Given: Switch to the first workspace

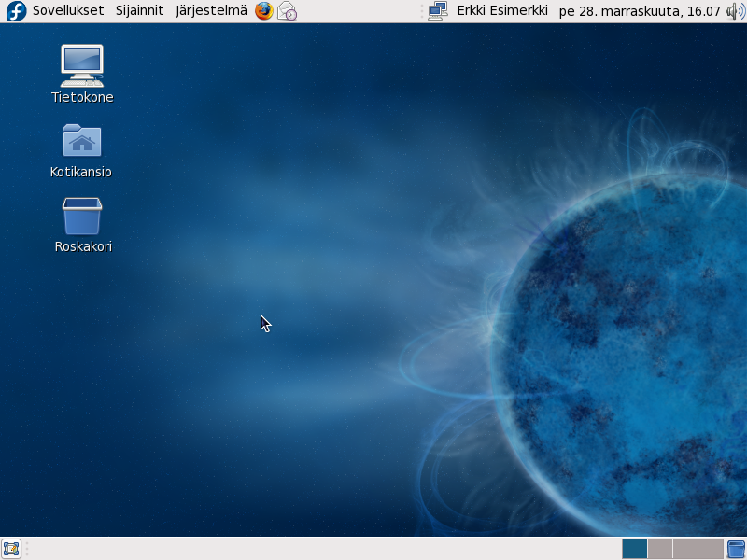Looking at the screenshot, I should [634, 549].
